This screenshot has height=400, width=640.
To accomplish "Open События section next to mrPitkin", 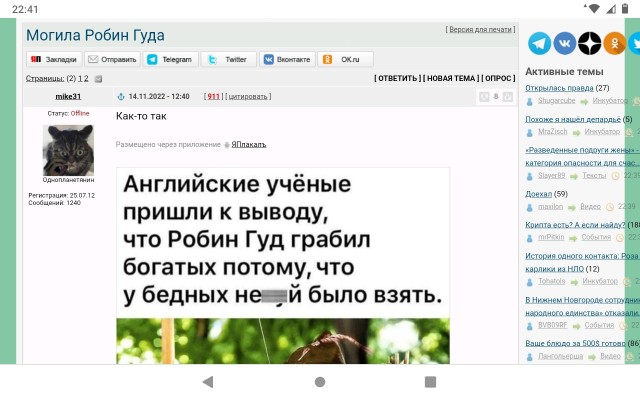I will pyautogui.click(x=596, y=237).
